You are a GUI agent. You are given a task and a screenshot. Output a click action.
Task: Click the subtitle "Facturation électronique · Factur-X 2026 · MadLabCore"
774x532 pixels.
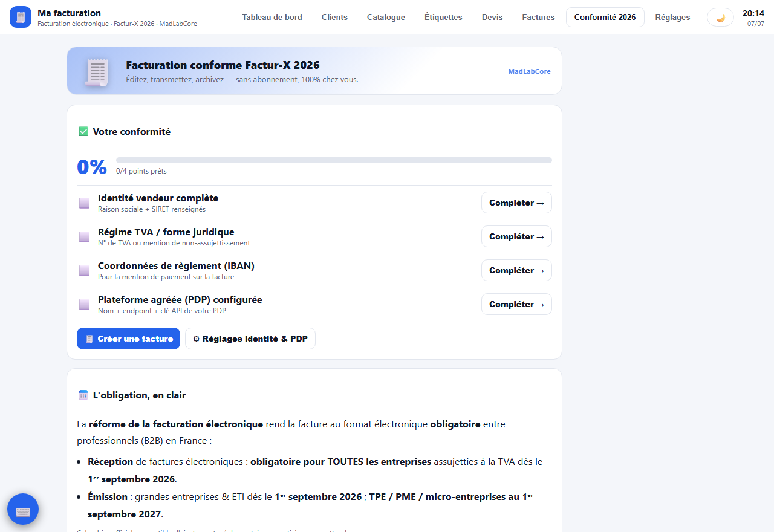click(x=117, y=24)
